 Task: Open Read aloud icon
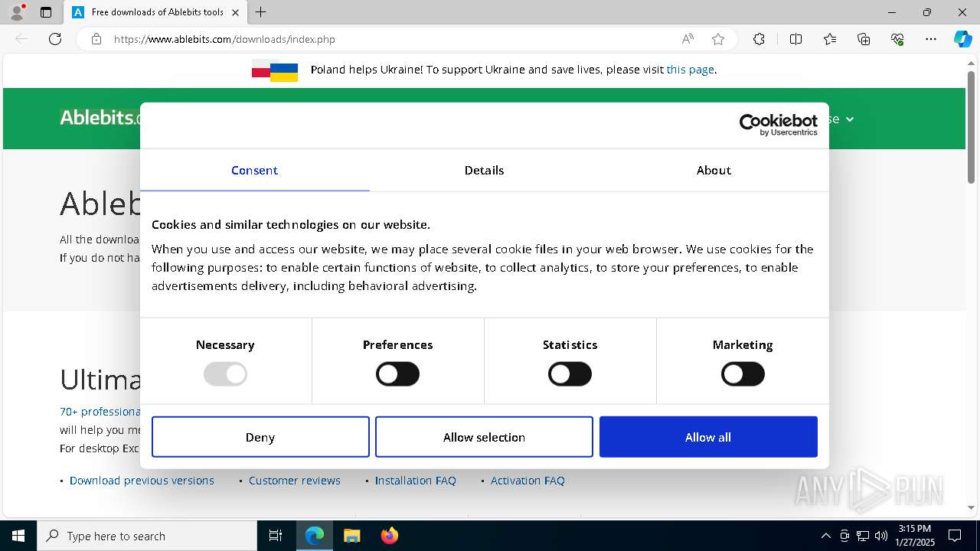click(688, 39)
